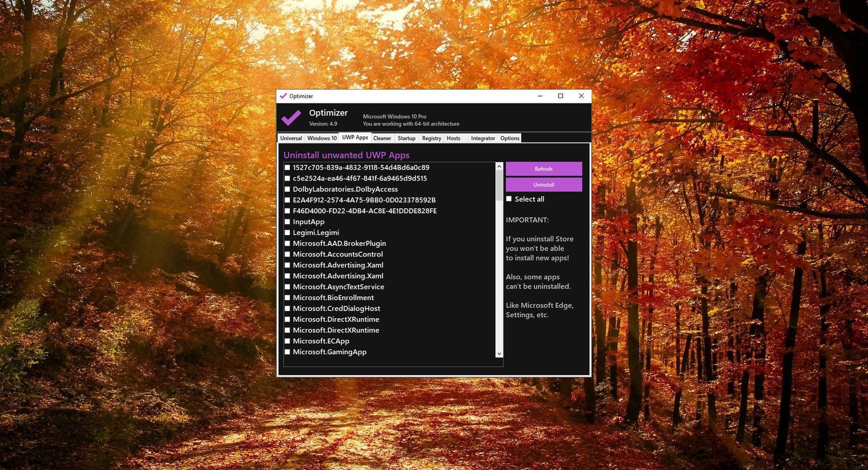Tick the Microsoft.GamingApp checkbox
Image resolution: width=868 pixels, height=470 pixels.
pyautogui.click(x=287, y=352)
